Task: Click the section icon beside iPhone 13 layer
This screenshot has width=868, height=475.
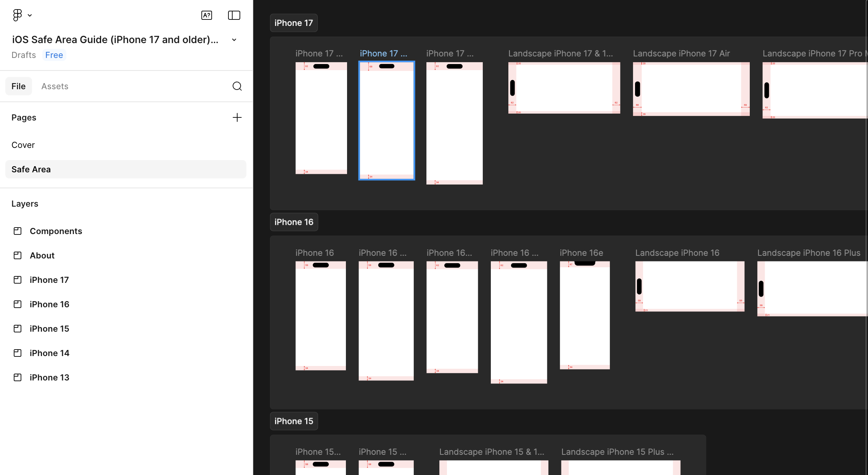Action: [18, 377]
